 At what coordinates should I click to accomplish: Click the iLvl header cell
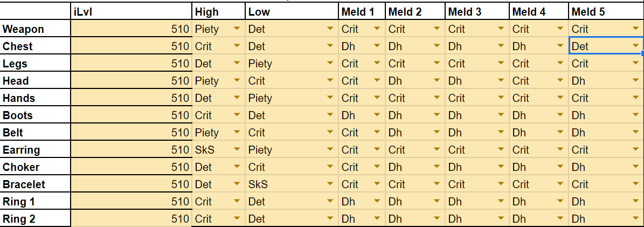pos(131,12)
